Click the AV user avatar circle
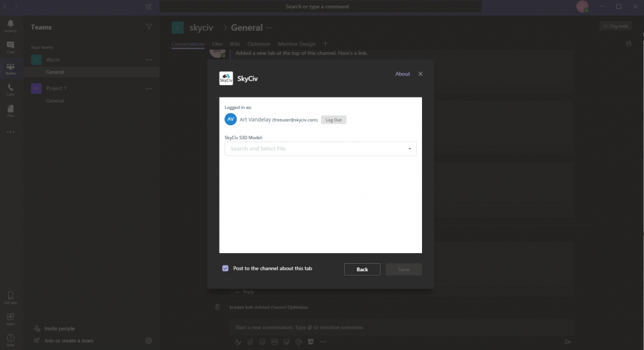 point(230,119)
